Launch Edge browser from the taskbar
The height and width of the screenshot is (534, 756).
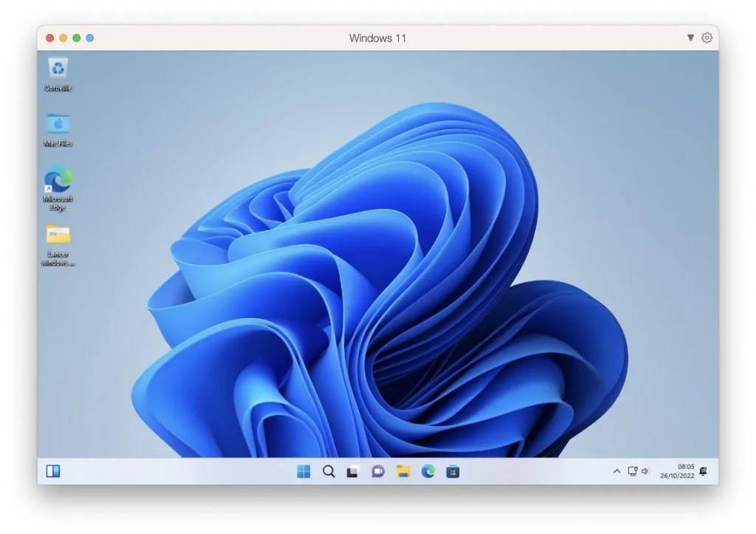[428, 471]
